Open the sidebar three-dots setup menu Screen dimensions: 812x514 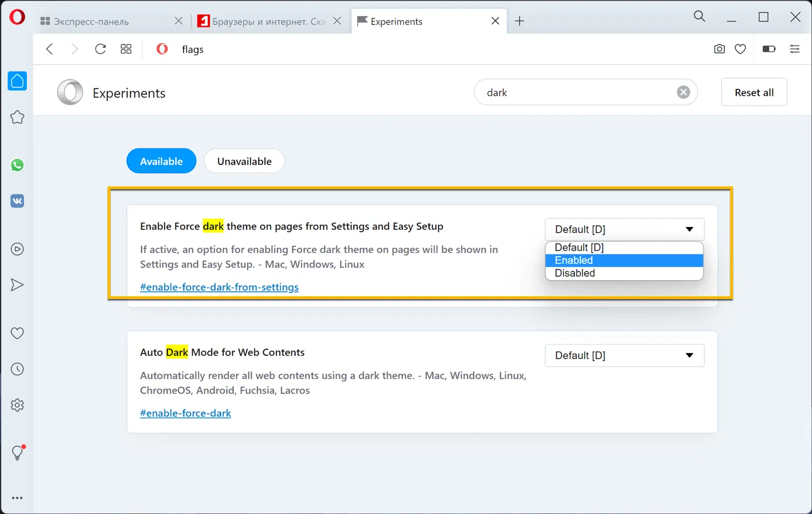tap(17, 498)
